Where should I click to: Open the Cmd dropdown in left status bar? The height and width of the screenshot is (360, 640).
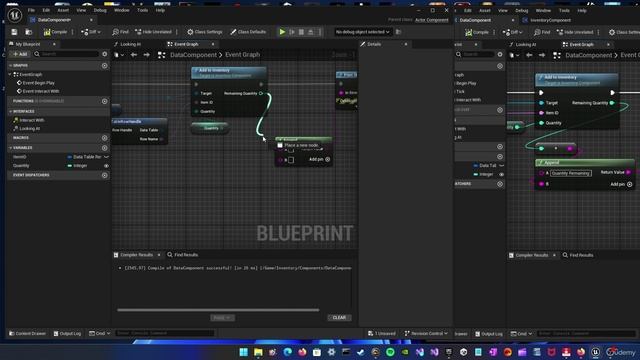tap(100, 333)
